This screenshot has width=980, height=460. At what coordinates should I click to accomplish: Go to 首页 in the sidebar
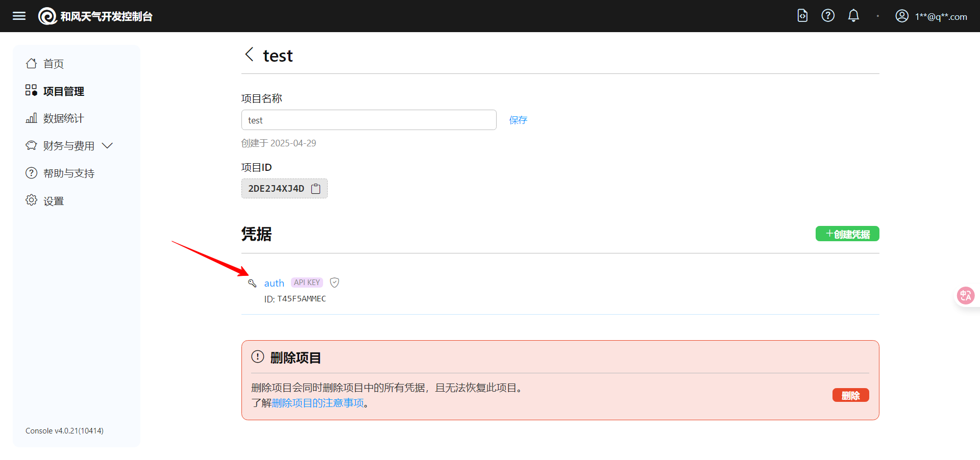[53, 64]
